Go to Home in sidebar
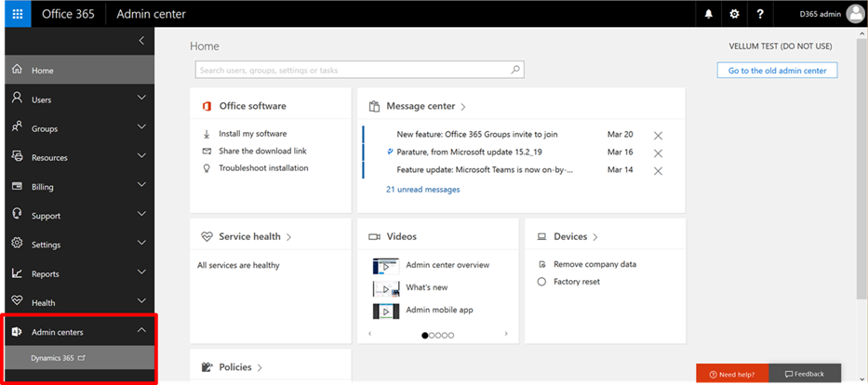 [80, 71]
